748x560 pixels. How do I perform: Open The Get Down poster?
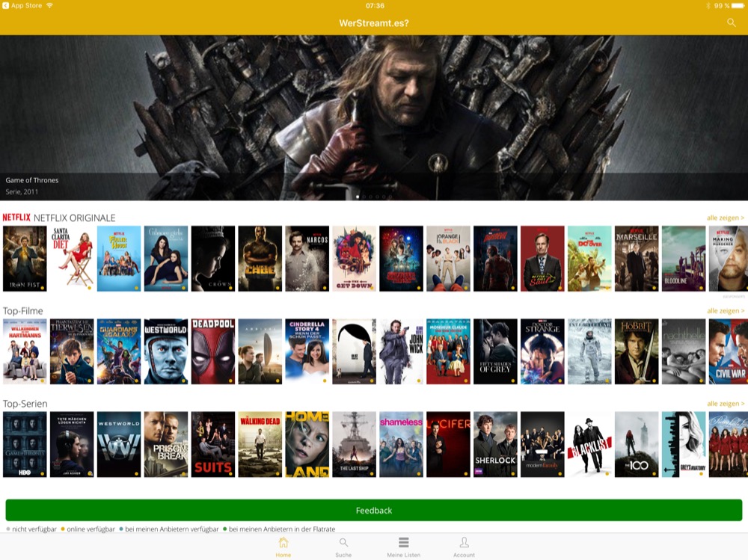355,259
